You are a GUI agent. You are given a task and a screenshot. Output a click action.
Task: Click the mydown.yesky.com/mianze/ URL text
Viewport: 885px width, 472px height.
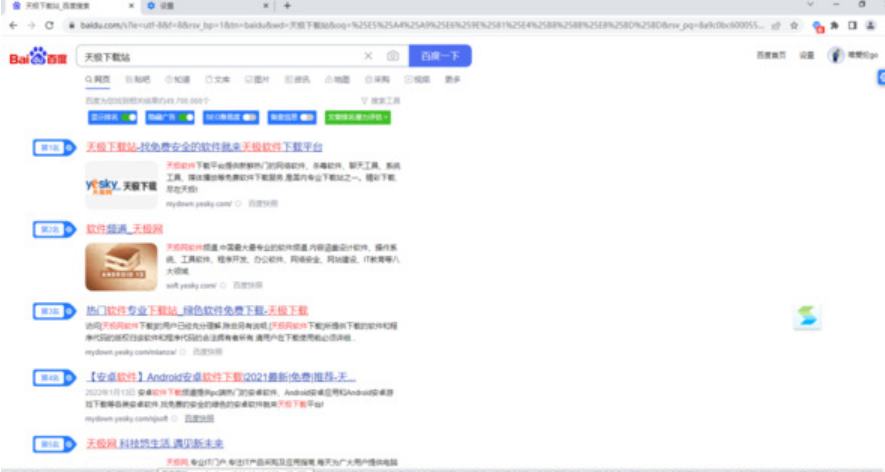point(131,352)
